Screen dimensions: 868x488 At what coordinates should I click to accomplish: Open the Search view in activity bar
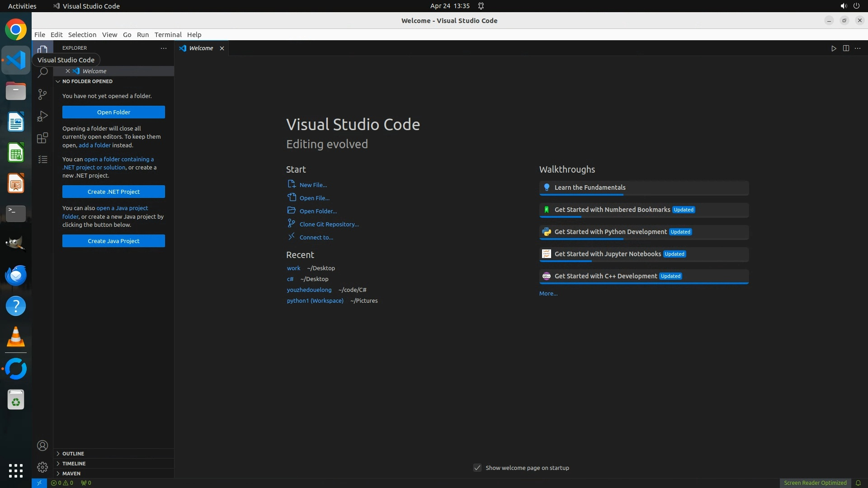[x=42, y=72]
